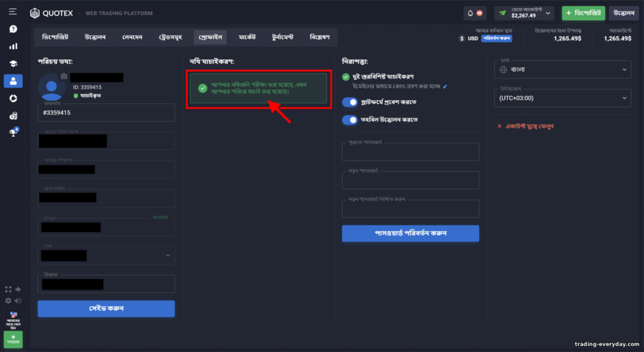Image resolution: width=644 pixels, height=352 pixels.
Task: Switch to the টুর্নামেন্ট tab
Action: (282, 37)
